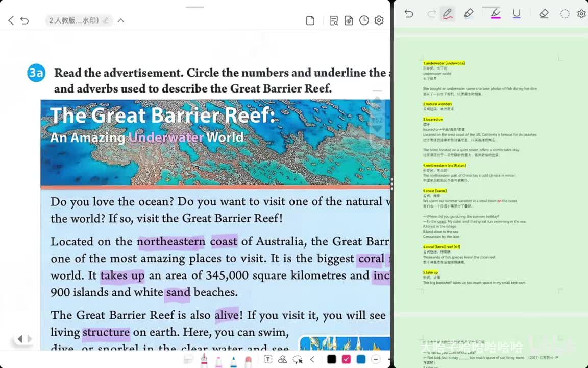The image size is (588, 368).
Task: Undo in the left document toolbar
Action: 24,20
